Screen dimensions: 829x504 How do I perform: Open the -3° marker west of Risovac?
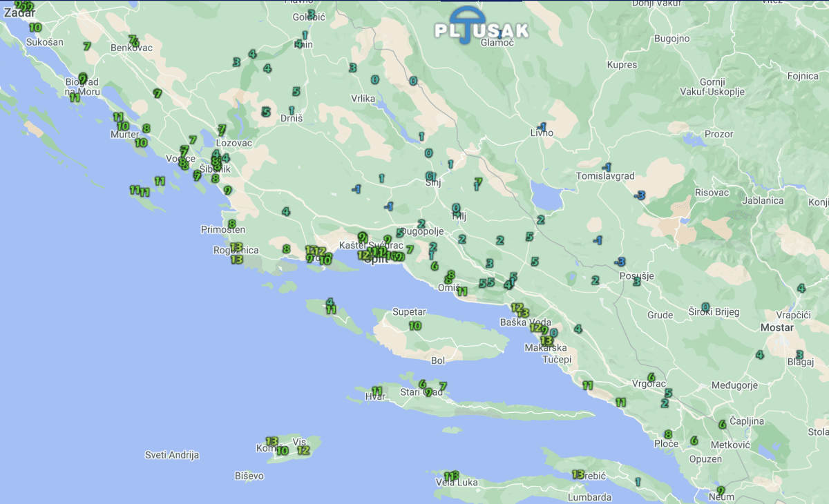click(640, 195)
